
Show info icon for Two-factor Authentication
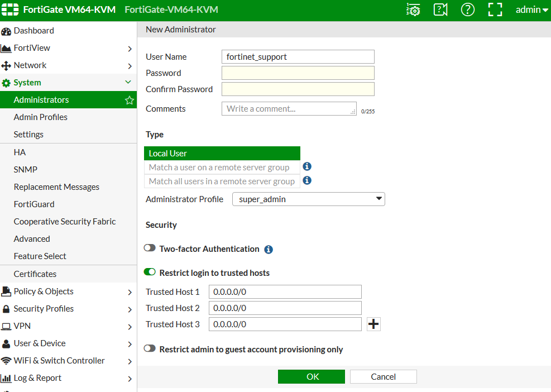(269, 250)
